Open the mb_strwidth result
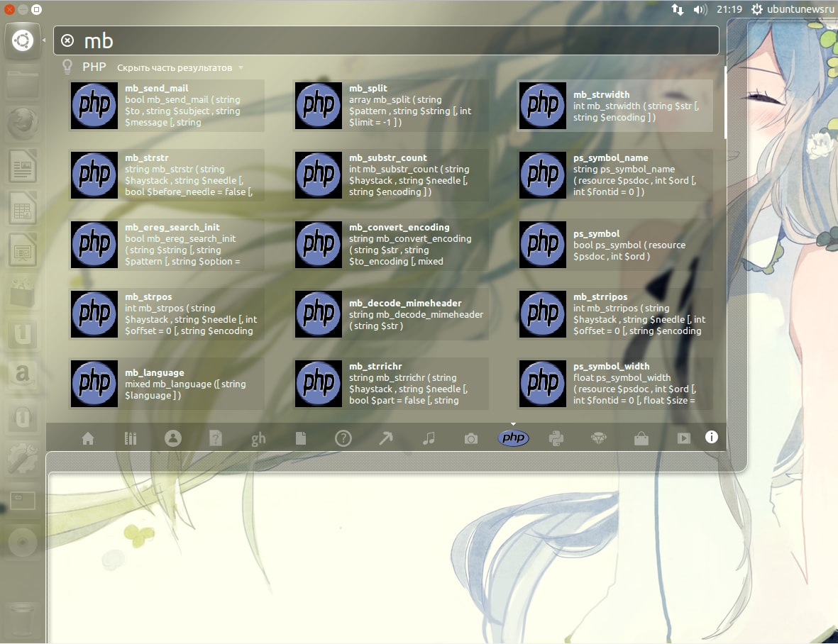838x644 pixels. click(x=615, y=106)
